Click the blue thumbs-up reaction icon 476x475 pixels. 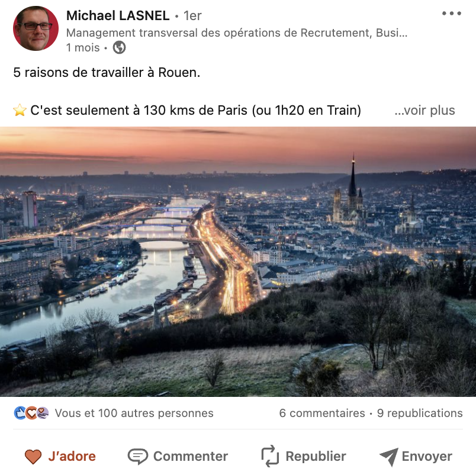point(20,413)
